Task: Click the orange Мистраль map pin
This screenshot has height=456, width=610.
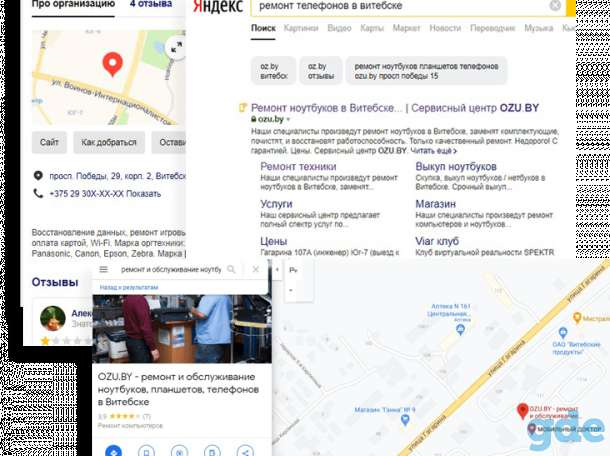Action: click(577, 318)
